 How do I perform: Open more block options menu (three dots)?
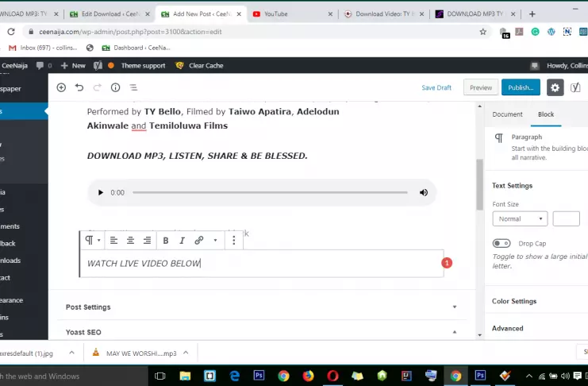click(233, 241)
